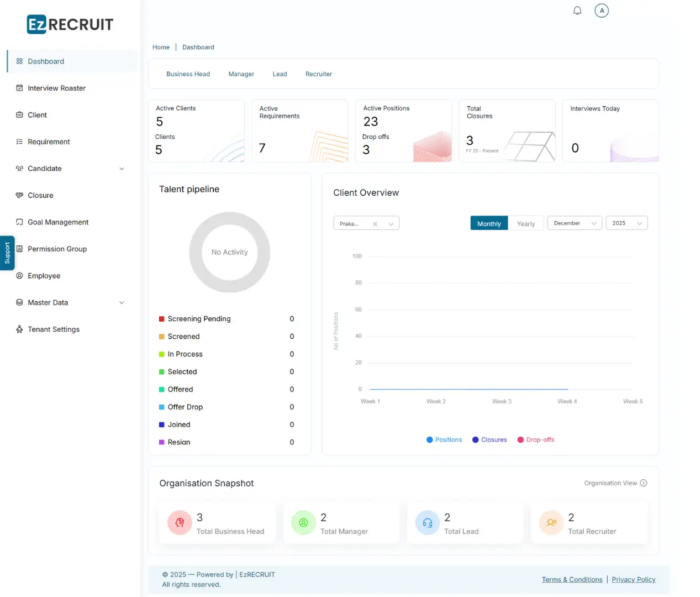
Task: Select the Business Head tab
Action: click(188, 74)
